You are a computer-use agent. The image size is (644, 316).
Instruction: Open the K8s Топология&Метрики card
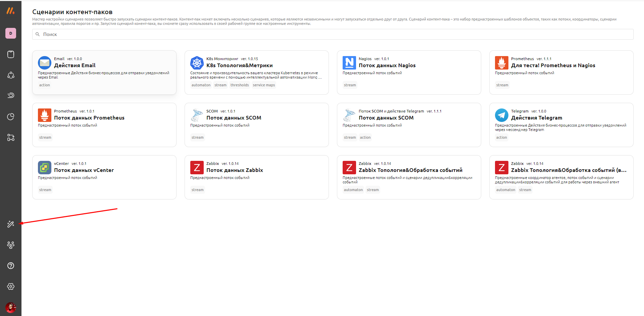256,72
